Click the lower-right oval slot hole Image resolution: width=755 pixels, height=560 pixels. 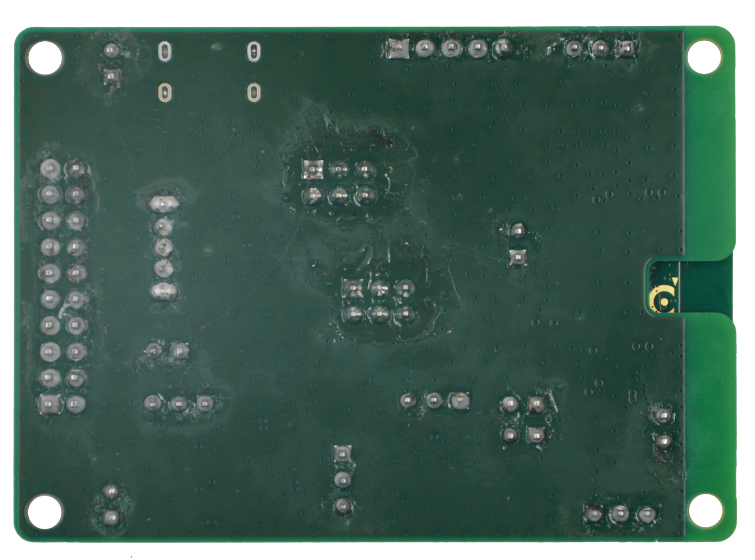(253, 92)
